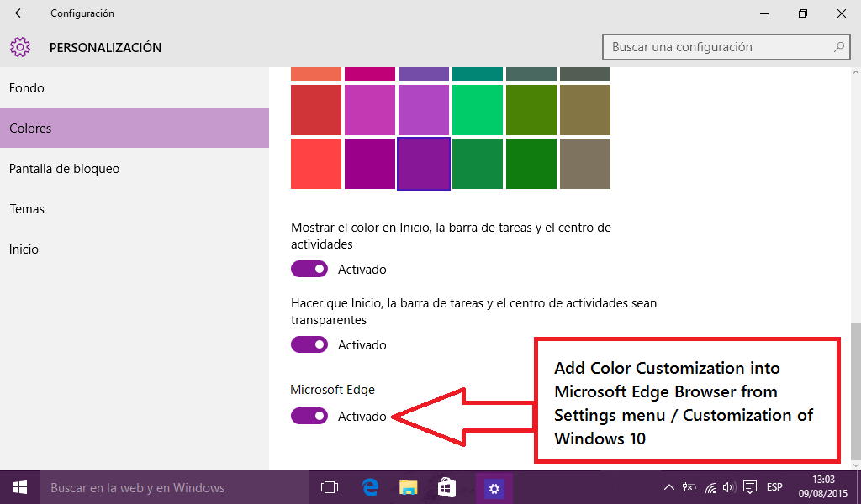
Task: Click the magnifier icon in the search box
Action: [838, 47]
